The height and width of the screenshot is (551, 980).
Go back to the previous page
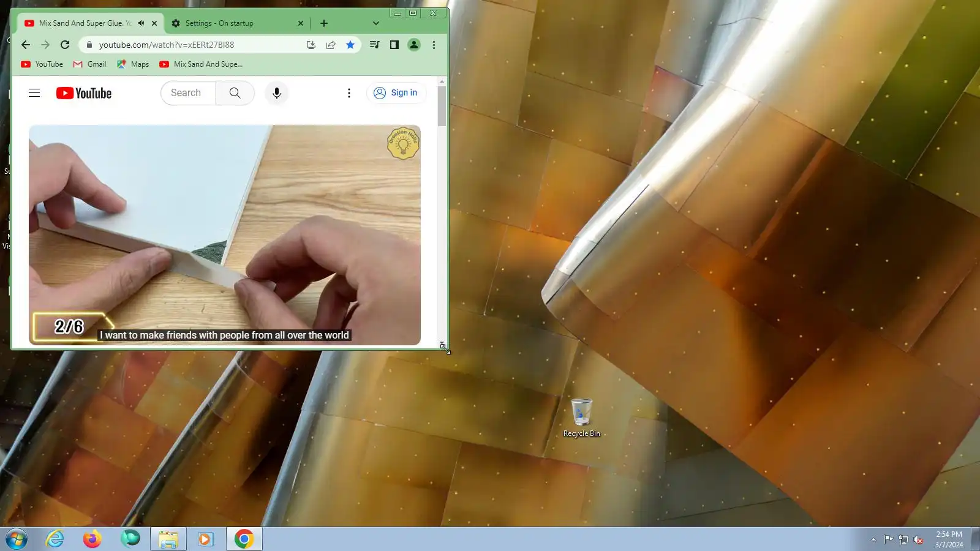point(25,45)
